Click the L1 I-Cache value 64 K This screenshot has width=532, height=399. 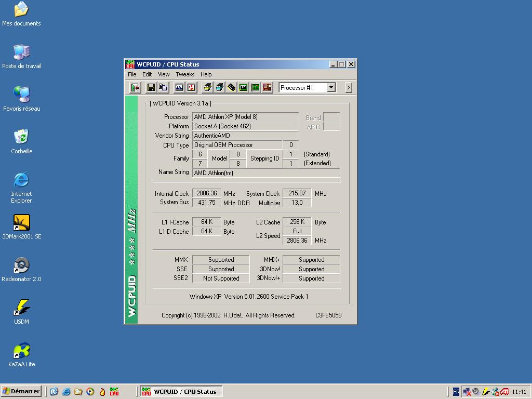point(207,221)
